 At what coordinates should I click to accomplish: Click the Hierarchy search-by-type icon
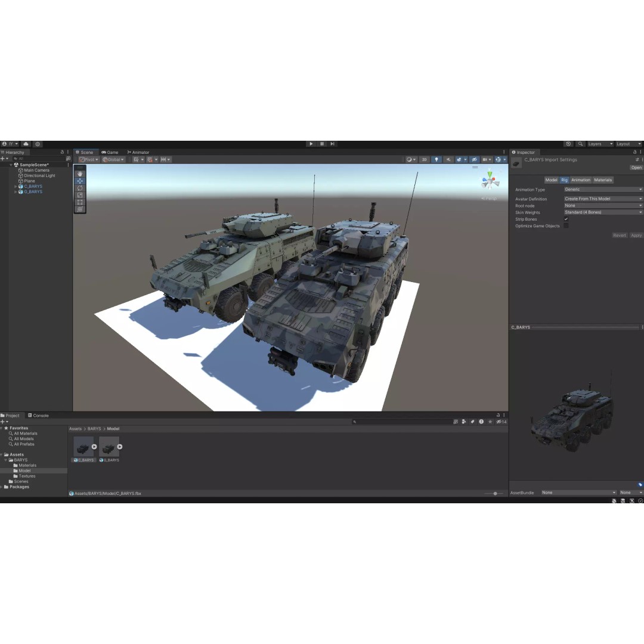click(68, 159)
